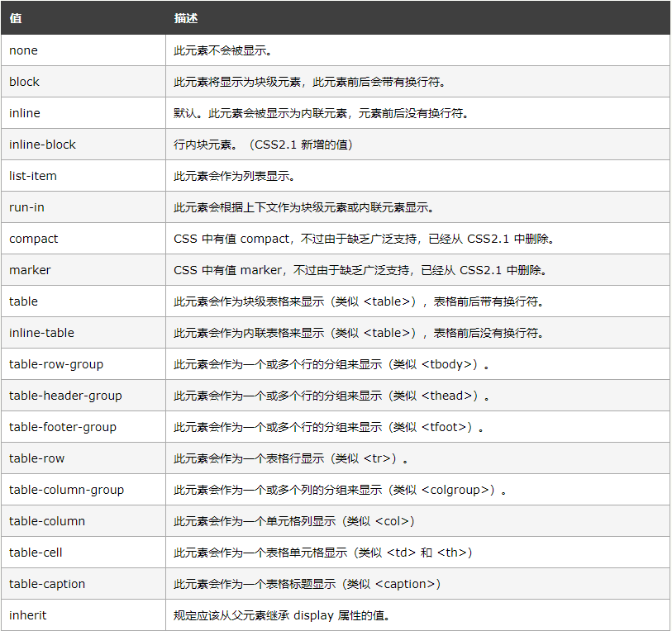The height and width of the screenshot is (631, 672).
Task: Click the description mentioning <td> 和 <th>
Action: (323, 553)
